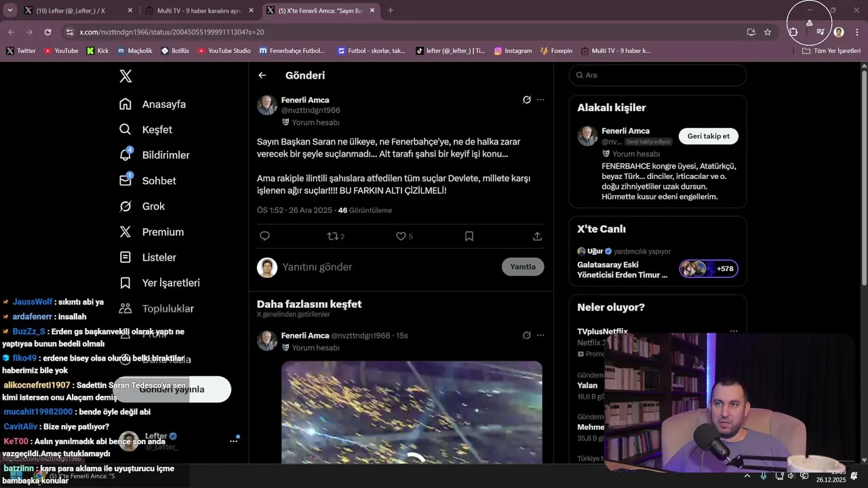The image size is (868, 488).
Task: Open Topluluklar in the sidebar
Action: (x=157, y=308)
